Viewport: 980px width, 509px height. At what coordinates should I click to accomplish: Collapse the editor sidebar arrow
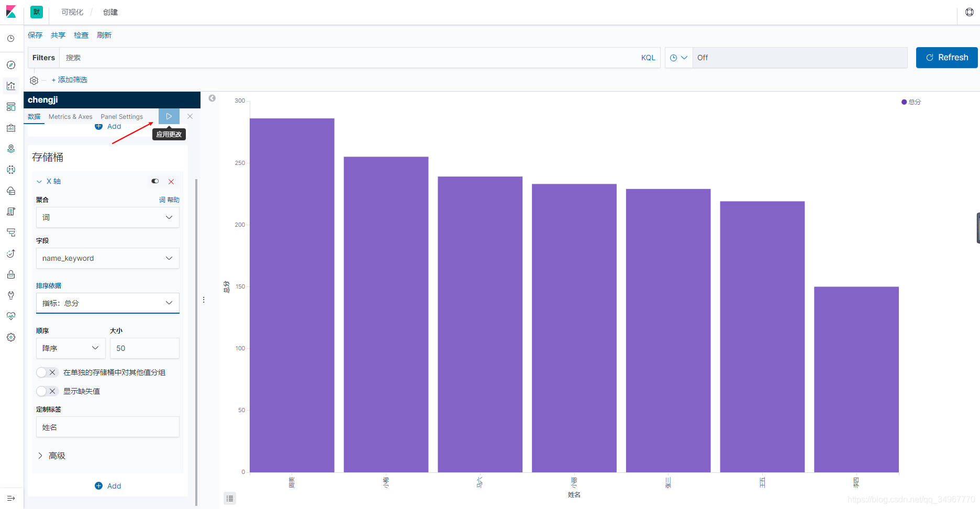coord(212,98)
